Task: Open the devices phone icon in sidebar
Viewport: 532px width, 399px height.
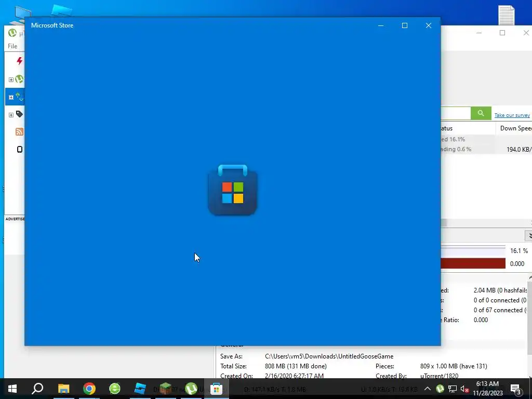Action: click(20, 149)
